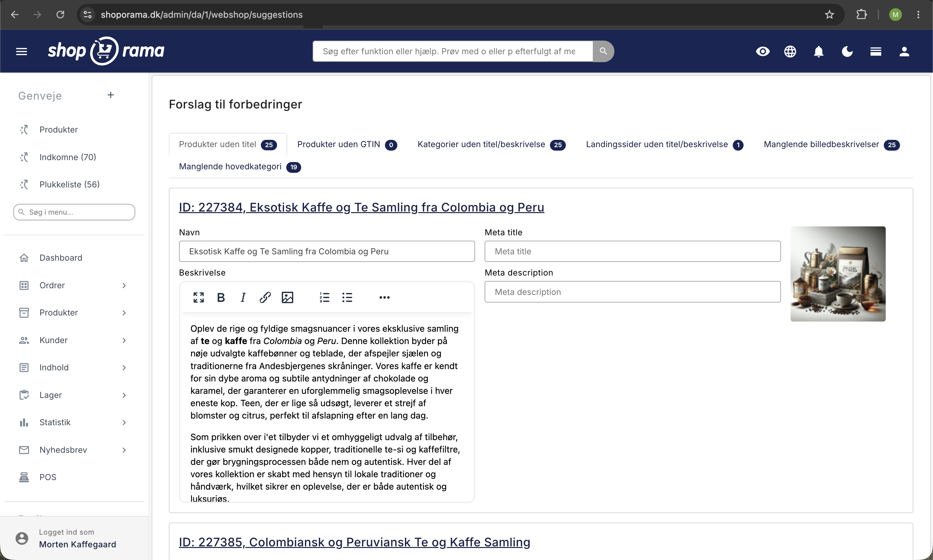Click the Søg i menu search field
This screenshot has height=560, width=933.
click(x=74, y=212)
